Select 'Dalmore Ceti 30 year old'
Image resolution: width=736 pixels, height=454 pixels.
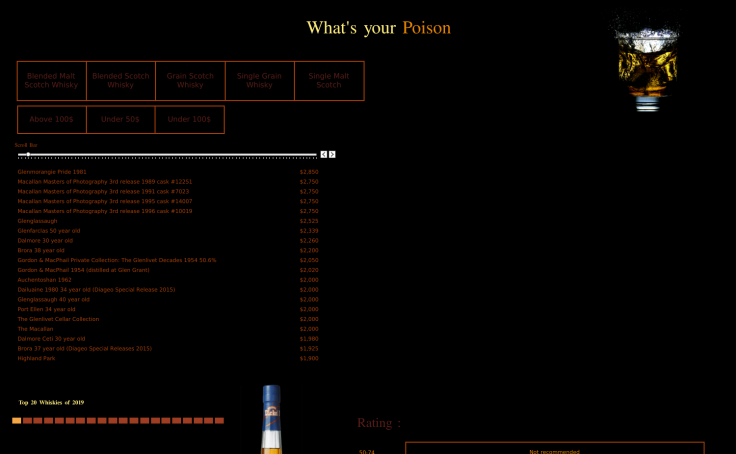(52, 339)
